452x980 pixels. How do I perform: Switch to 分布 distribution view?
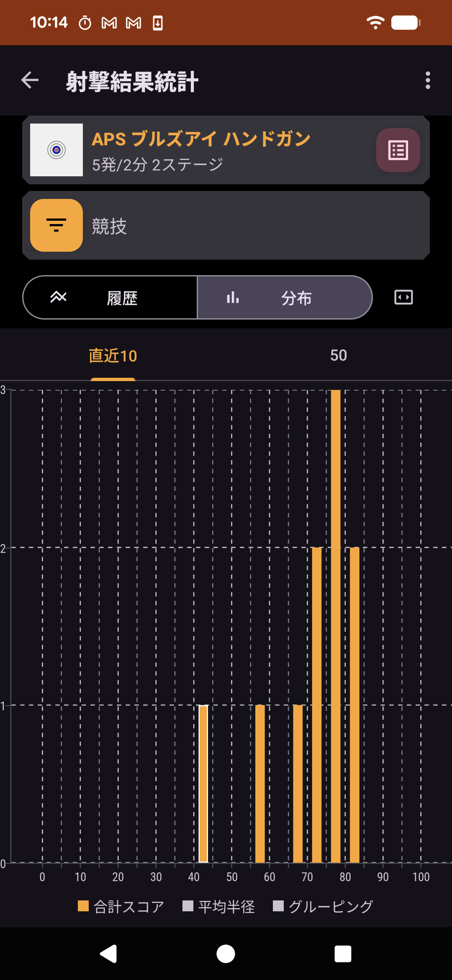pyautogui.click(x=285, y=297)
